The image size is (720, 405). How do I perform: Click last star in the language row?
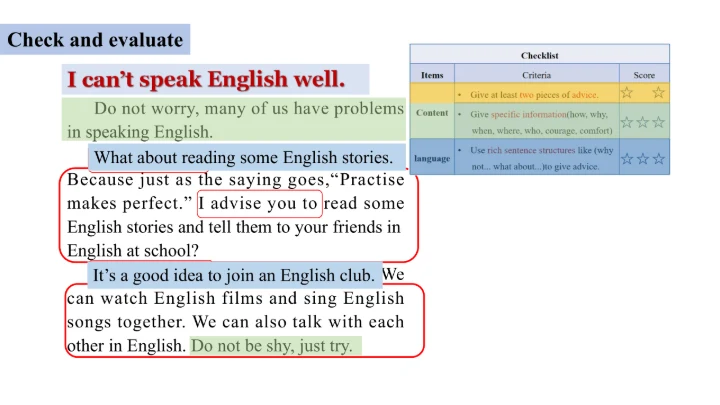click(659, 158)
